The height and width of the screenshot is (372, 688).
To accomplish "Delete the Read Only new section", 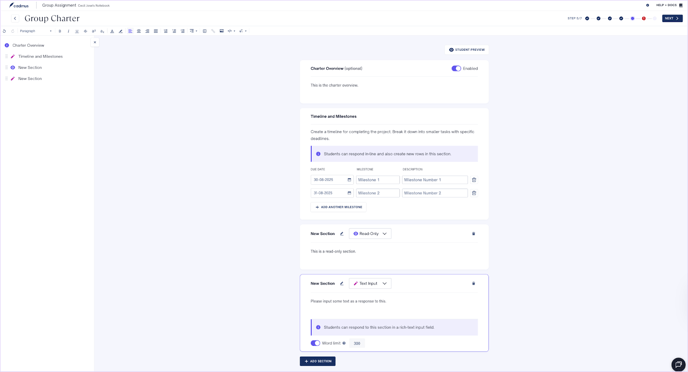I will pos(473,234).
